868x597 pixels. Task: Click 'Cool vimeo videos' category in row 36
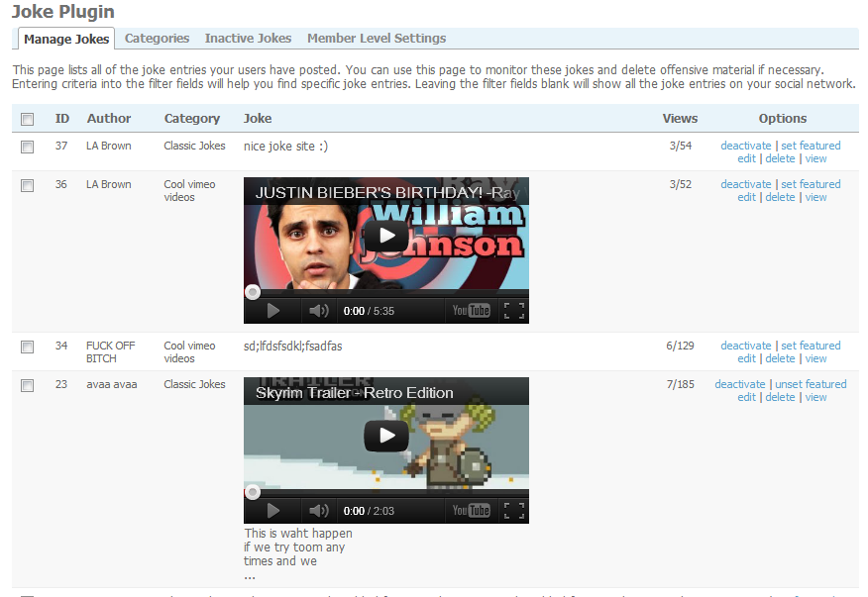click(x=189, y=191)
